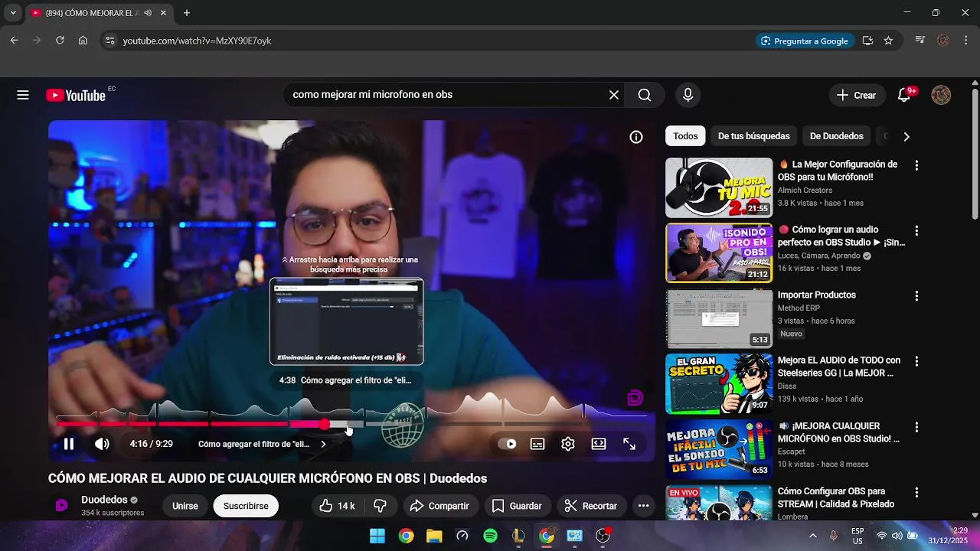Open options for Cómo lograr un audio video

point(916,230)
